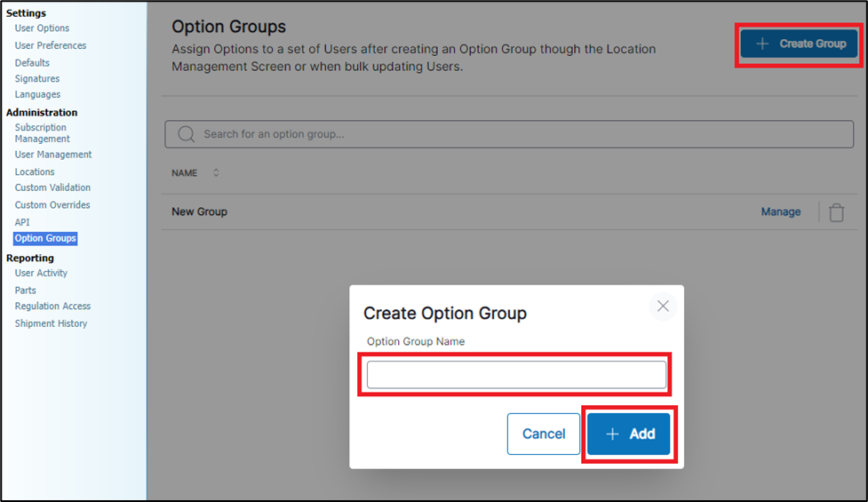Click the Create Group button
This screenshot has height=502, width=868.
799,44
